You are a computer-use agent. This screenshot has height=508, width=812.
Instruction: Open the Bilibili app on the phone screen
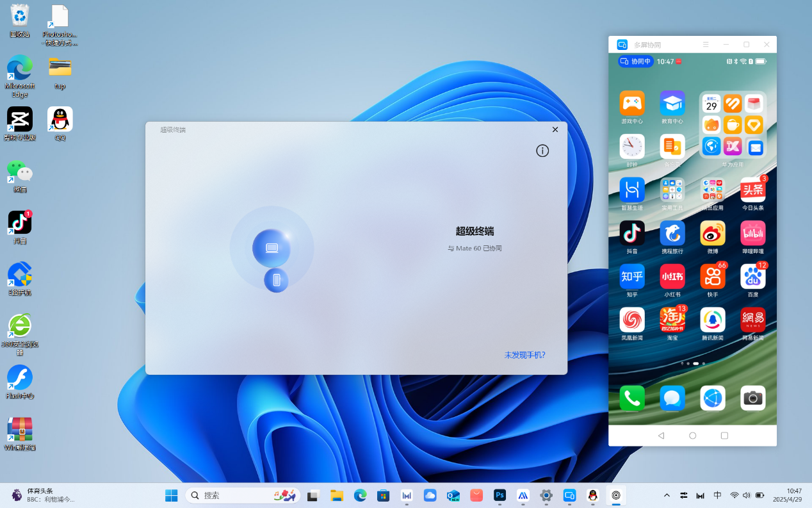(x=752, y=234)
